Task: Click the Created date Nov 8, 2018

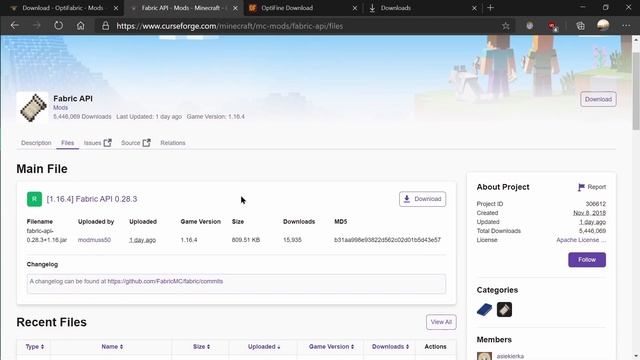Action: [589, 213]
